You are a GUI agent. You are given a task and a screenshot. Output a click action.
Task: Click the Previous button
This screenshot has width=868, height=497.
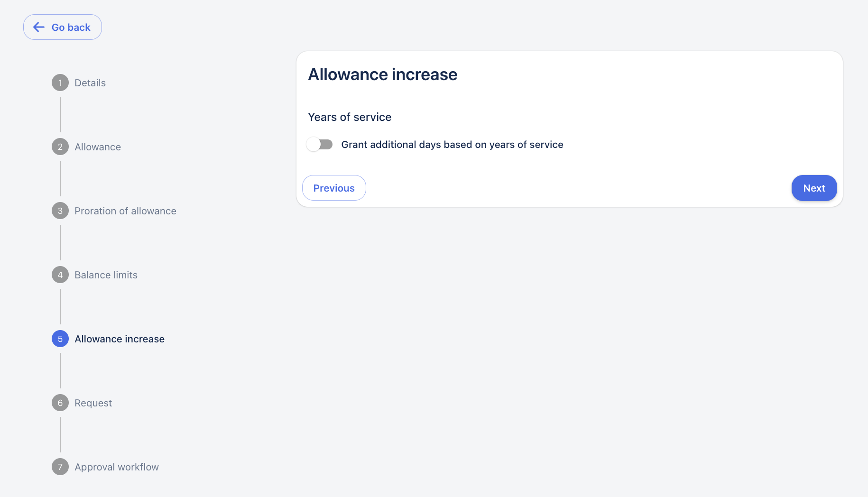(x=334, y=188)
